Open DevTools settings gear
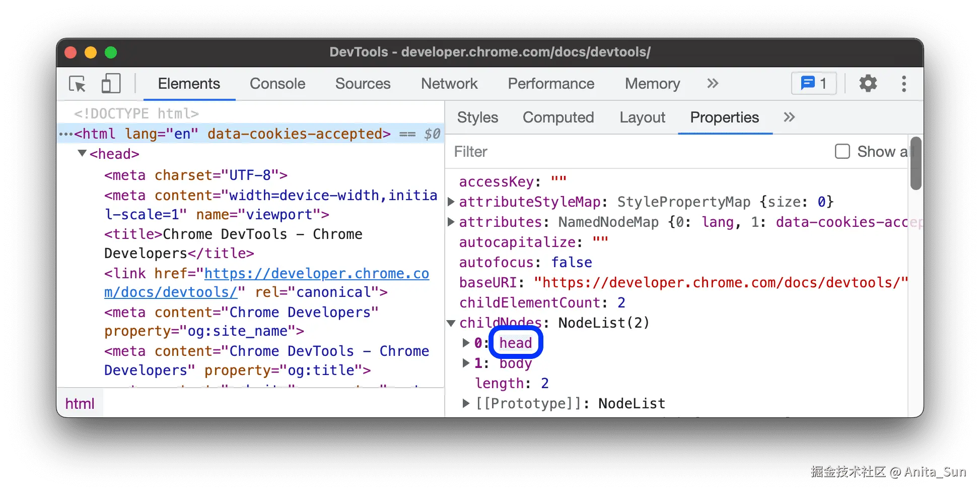The height and width of the screenshot is (492, 980). click(x=868, y=83)
